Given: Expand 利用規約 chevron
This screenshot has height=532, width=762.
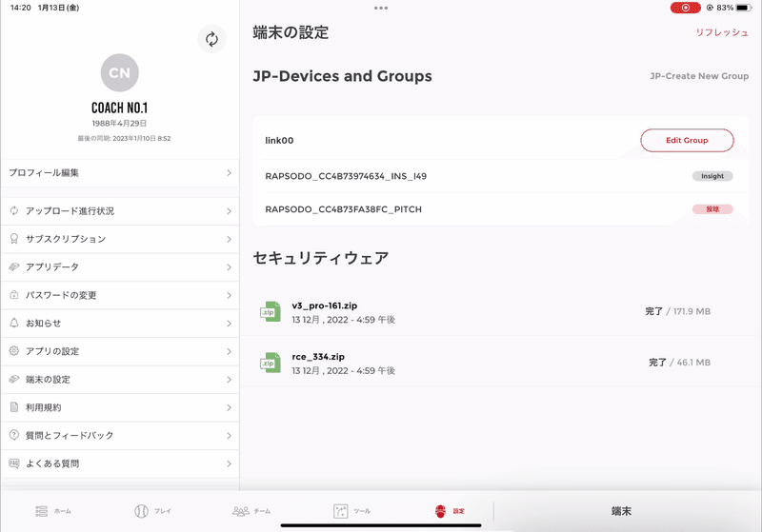Looking at the screenshot, I should (229, 407).
